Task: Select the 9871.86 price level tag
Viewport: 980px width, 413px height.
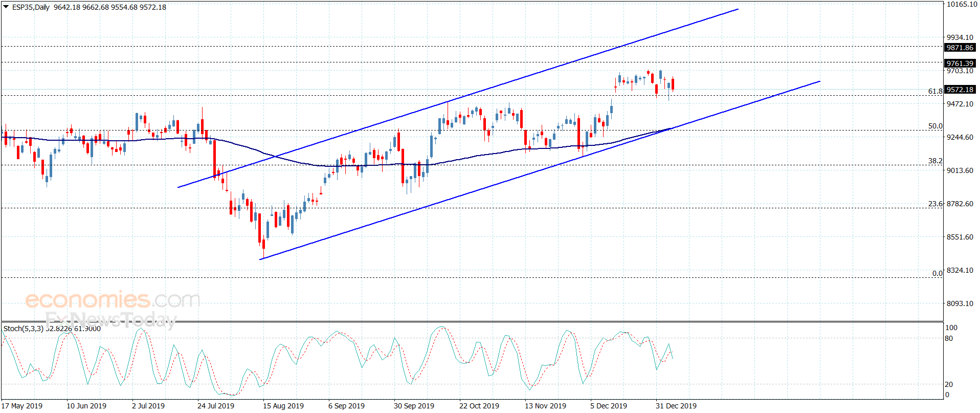Action: point(960,48)
